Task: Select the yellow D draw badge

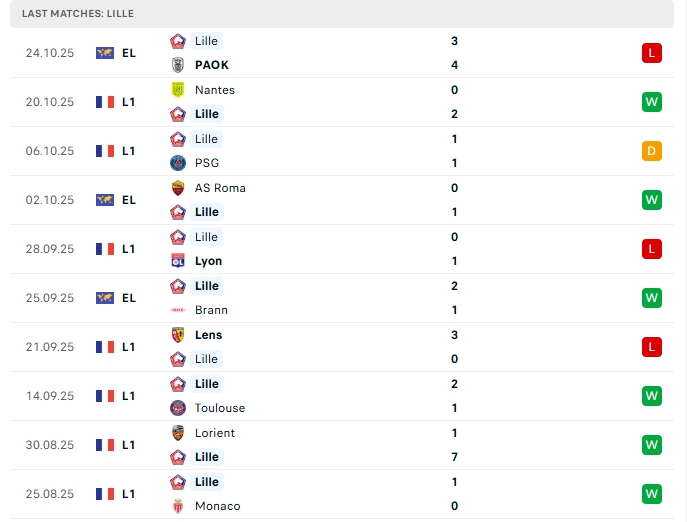Action: coord(652,151)
